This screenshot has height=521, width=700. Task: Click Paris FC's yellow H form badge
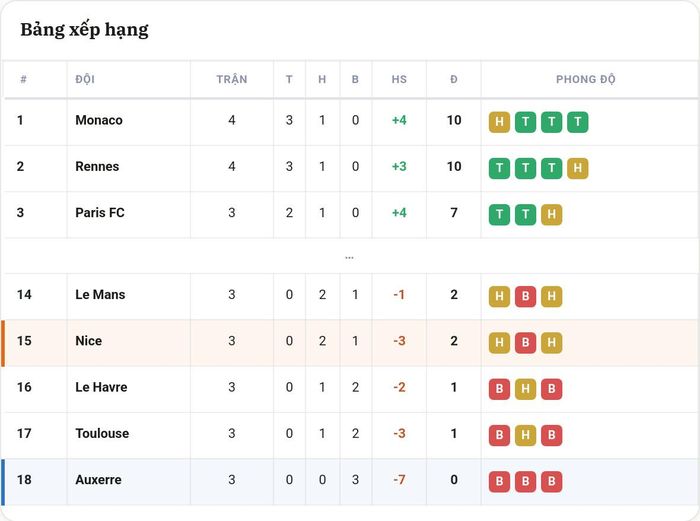(551, 215)
